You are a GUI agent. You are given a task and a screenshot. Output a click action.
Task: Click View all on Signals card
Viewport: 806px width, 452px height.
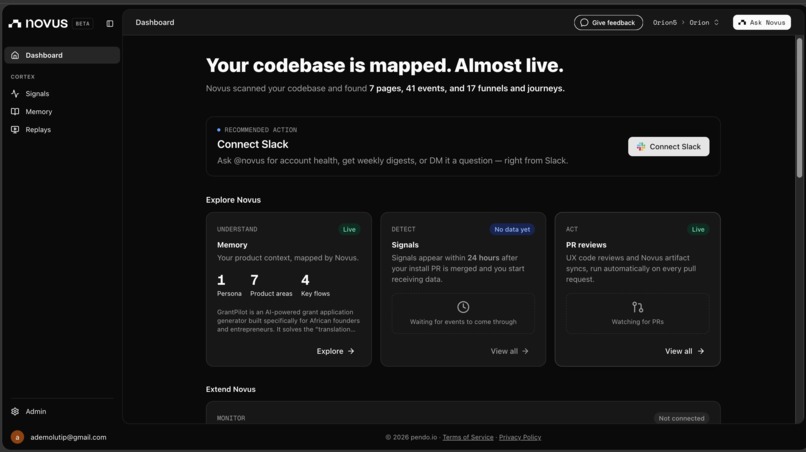509,351
